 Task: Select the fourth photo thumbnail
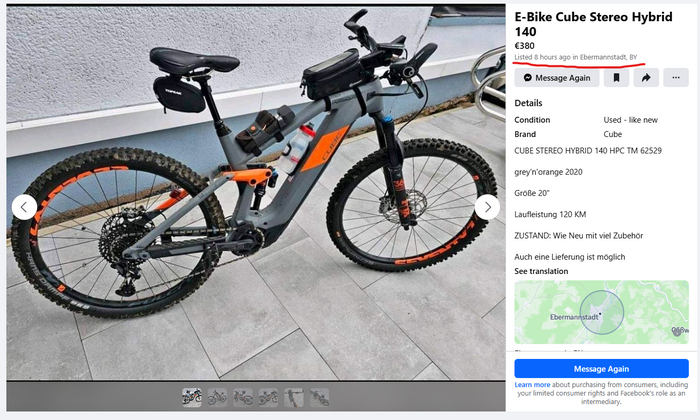point(268,397)
